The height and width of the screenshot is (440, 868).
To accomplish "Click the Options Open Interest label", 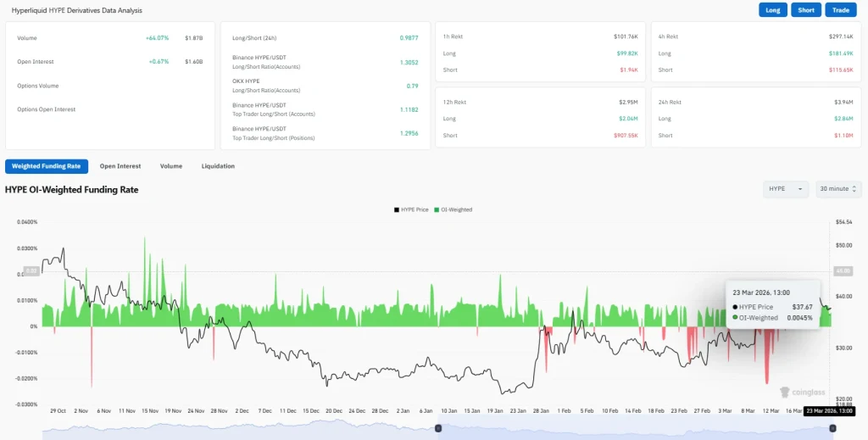I will coord(46,109).
